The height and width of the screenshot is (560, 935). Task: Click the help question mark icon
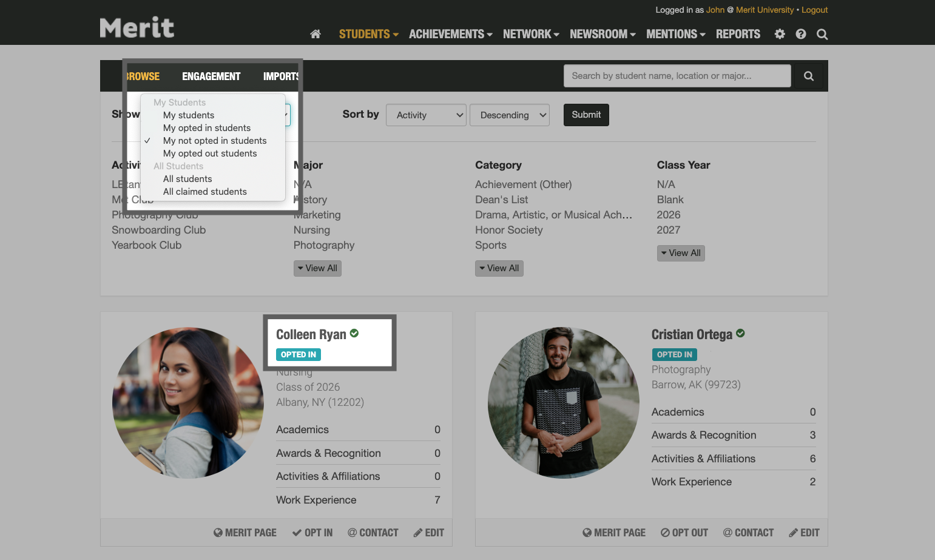pos(800,34)
